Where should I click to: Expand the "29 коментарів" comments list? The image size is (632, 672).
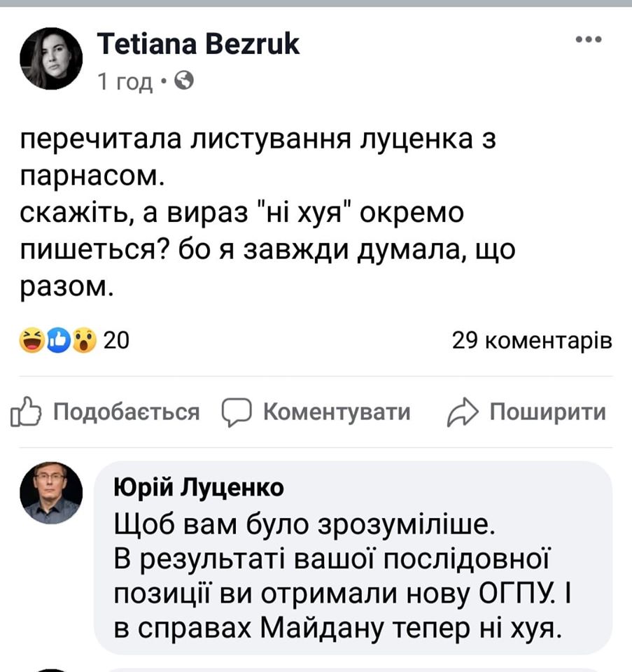coord(532,341)
